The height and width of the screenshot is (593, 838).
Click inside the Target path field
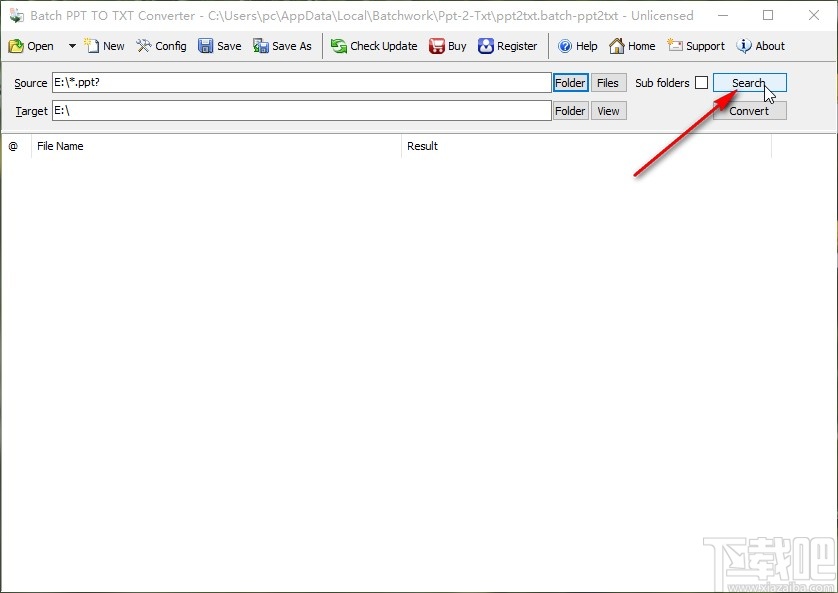(x=300, y=111)
